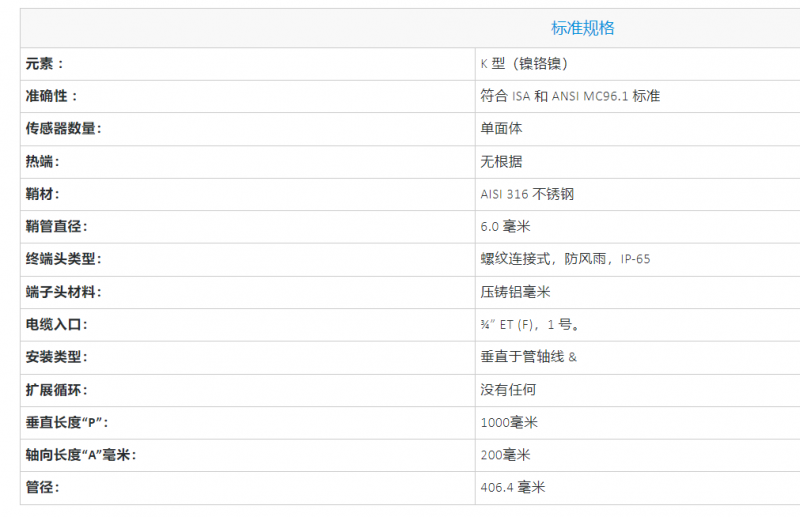The height and width of the screenshot is (517, 800).
Task: Select the 鞘管直径 label cell
Action: (x=64, y=227)
